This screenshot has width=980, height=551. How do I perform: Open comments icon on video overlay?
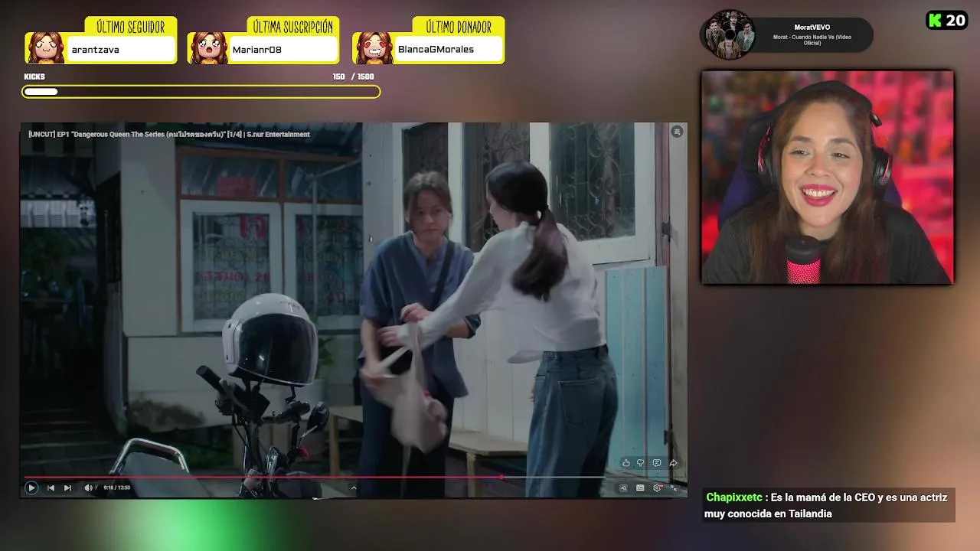[x=657, y=463]
